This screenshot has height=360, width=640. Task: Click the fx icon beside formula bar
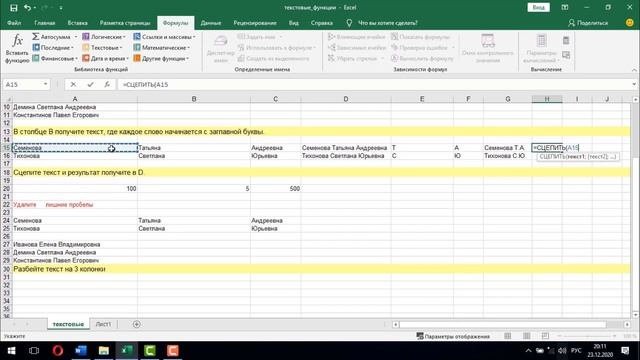coord(107,84)
